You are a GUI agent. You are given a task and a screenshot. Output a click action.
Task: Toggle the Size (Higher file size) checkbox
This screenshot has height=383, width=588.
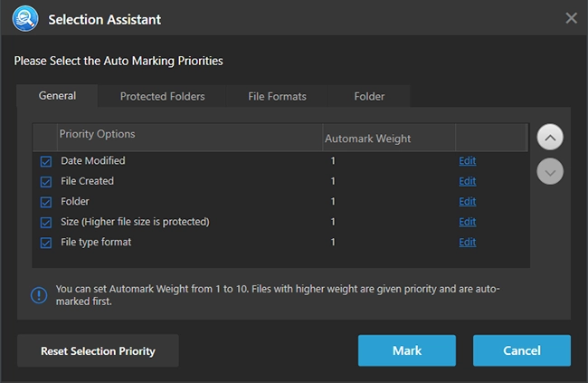coord(46,223)
